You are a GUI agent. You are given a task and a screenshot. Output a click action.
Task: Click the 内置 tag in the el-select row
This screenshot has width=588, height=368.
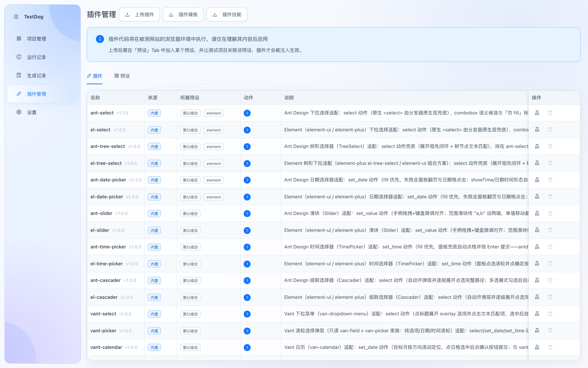(x=154, y=130)
